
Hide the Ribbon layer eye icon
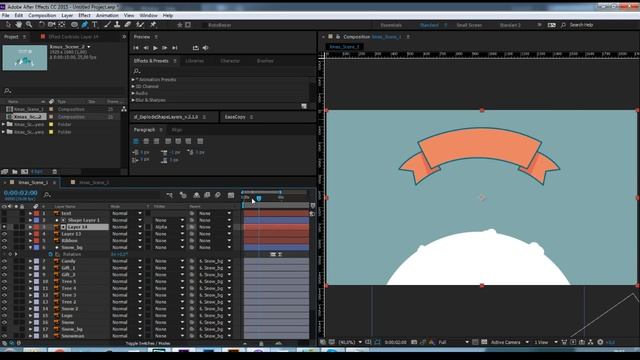[4, 241]
